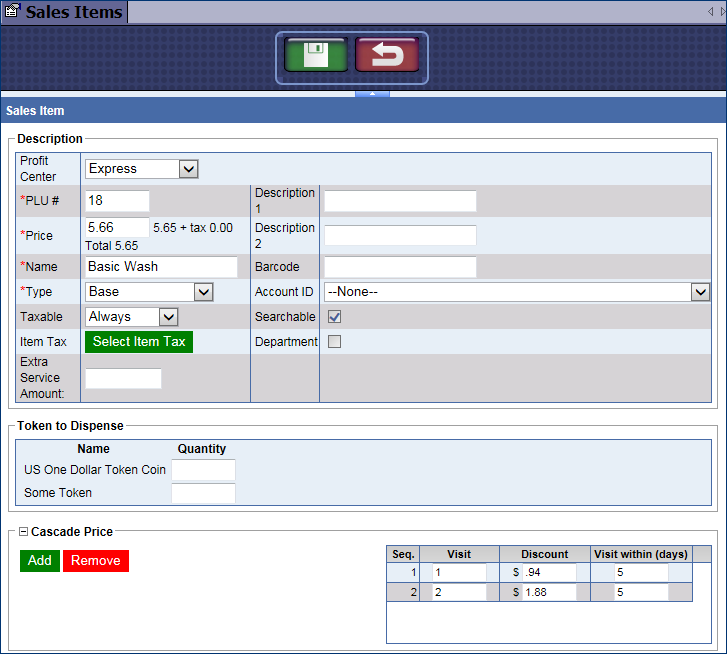Toggle the Searchable checkbox
Screen dimensions: 727x654
tap(335, 317)
